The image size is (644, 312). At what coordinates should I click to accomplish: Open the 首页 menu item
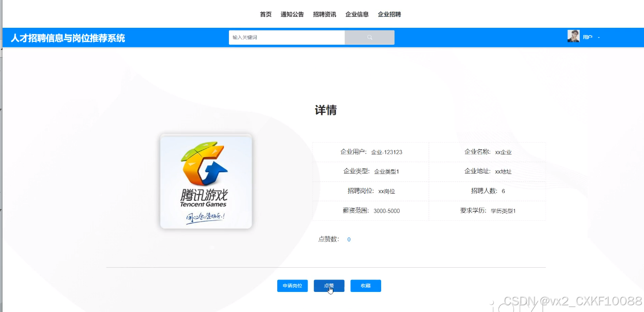(x=265, y=14)
